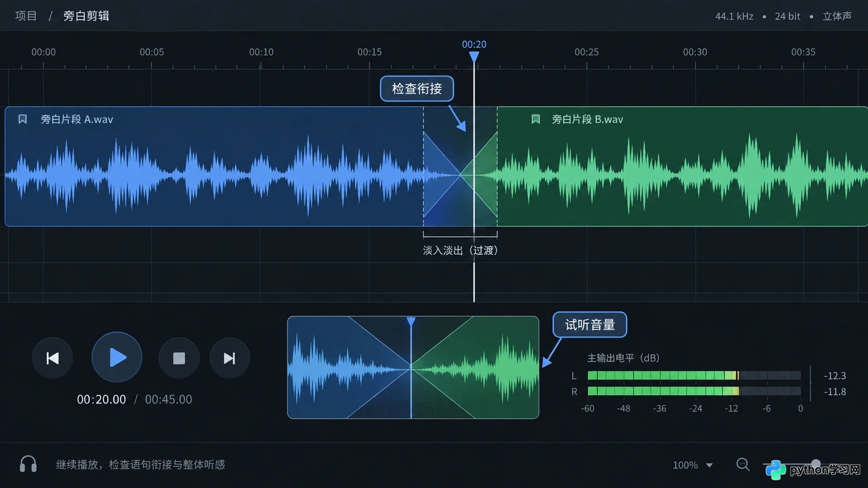
Task: Click the bookmark icon on 旁白片段 B.wav
Action: point(535,119)
